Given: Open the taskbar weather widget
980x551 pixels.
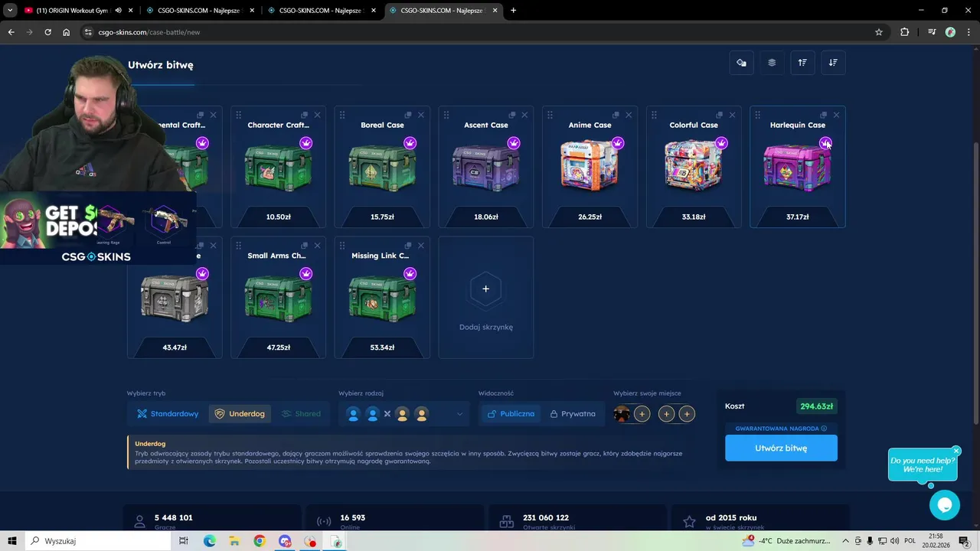Looking at the screenshot, I should pos(786,541).
